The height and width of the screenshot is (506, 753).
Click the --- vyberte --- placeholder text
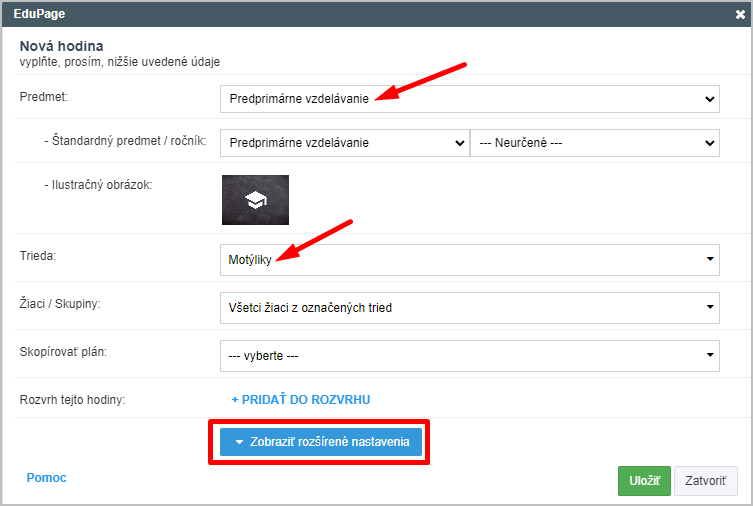[263, 356]
